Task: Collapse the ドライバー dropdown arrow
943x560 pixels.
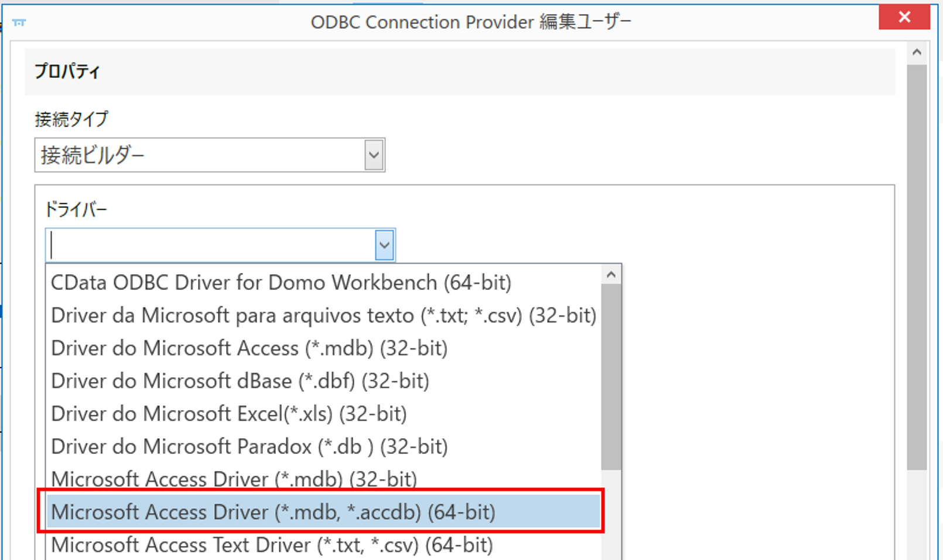Action: click(x=384, y=245)
